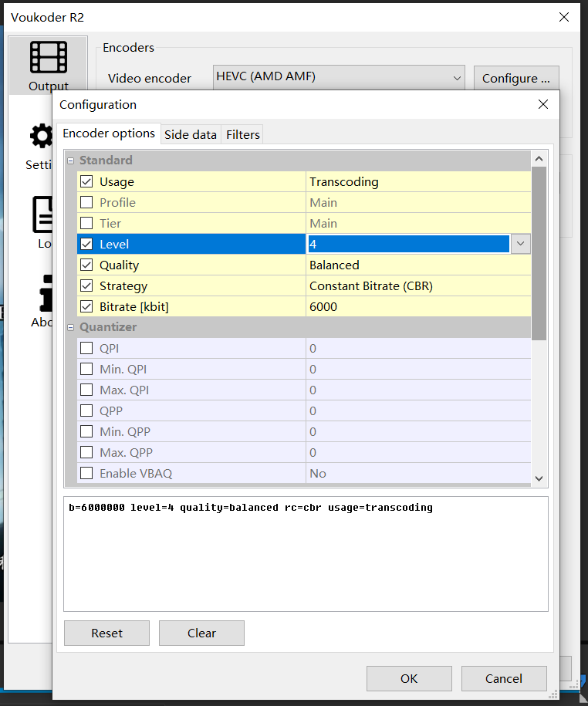Image resolution: width=588 pixels, height=706 pixels.
Task: Switch to the Side data tab
Action: coord(191,134)
